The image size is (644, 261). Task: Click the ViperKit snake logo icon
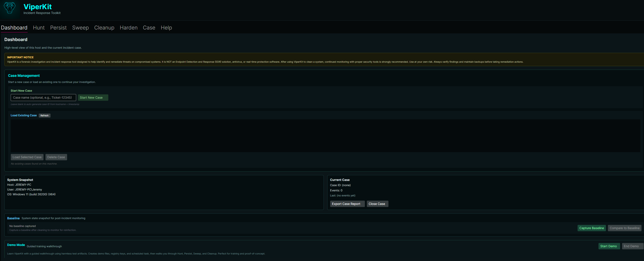[10, 8]
